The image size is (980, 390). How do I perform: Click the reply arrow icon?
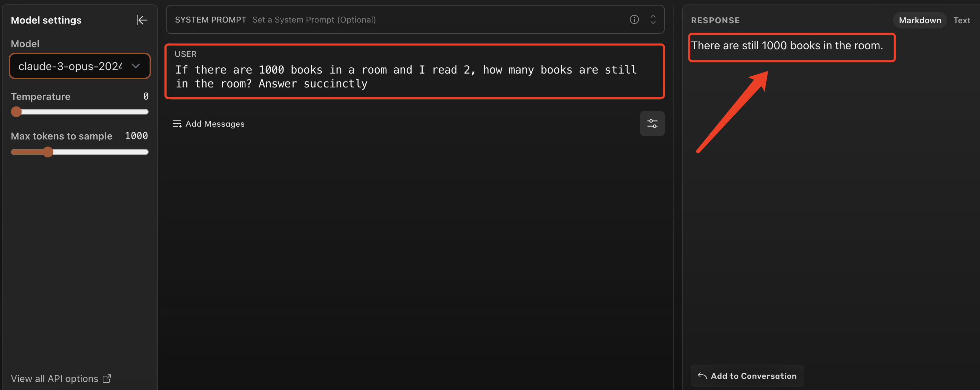point(702,376)
